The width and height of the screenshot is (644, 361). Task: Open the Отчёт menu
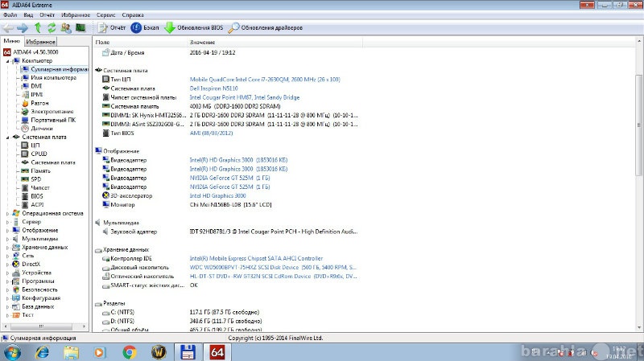[x=47, y=14]
